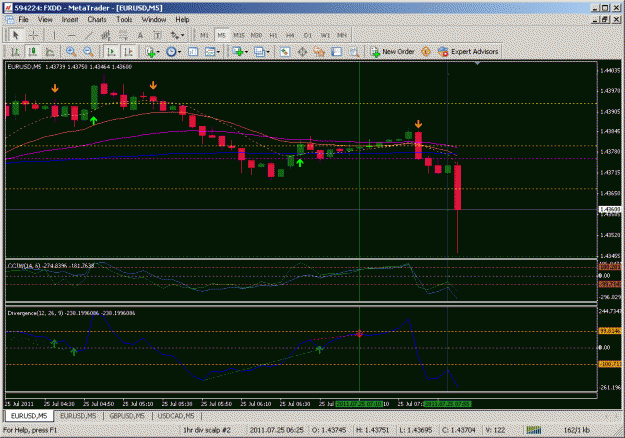The width and height of the screenshot is (625, 438).
Task: Open the Charts menu
Action: coord(97,20)
